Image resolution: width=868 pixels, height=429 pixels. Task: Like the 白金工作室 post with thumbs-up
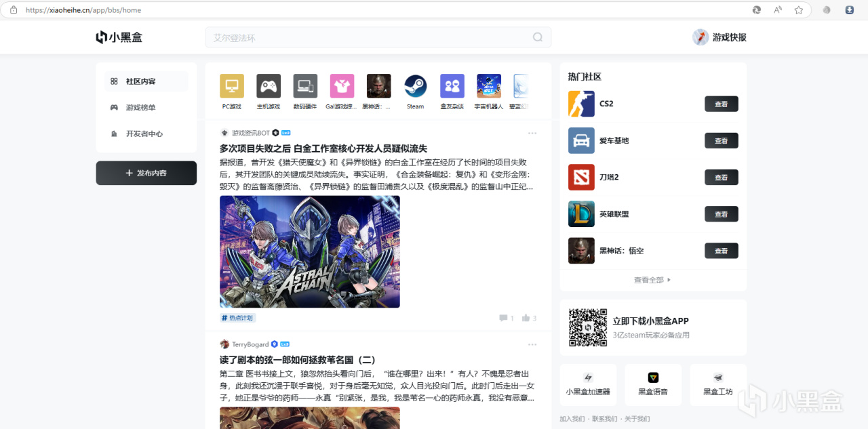526,318
